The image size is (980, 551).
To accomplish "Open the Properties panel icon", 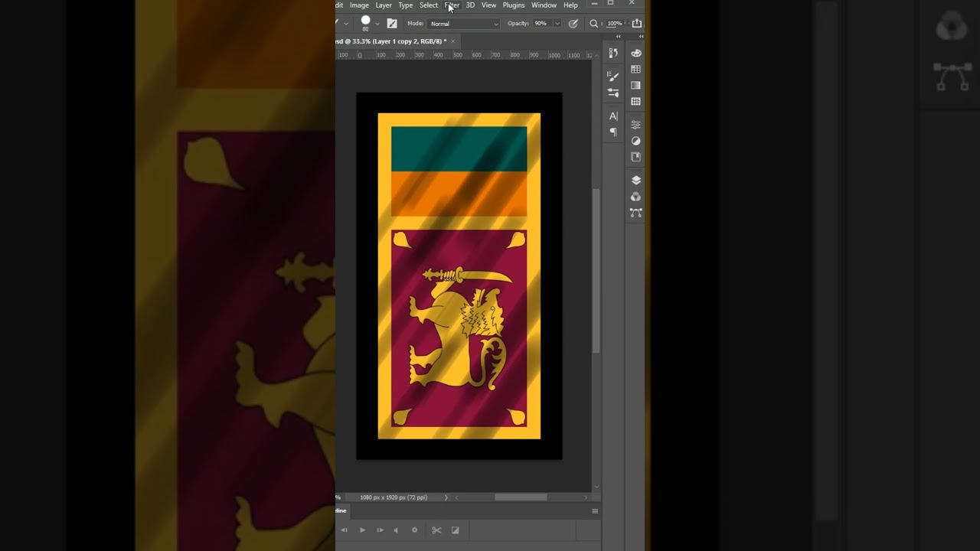I will pyautogui.click(x=635, y=125).
